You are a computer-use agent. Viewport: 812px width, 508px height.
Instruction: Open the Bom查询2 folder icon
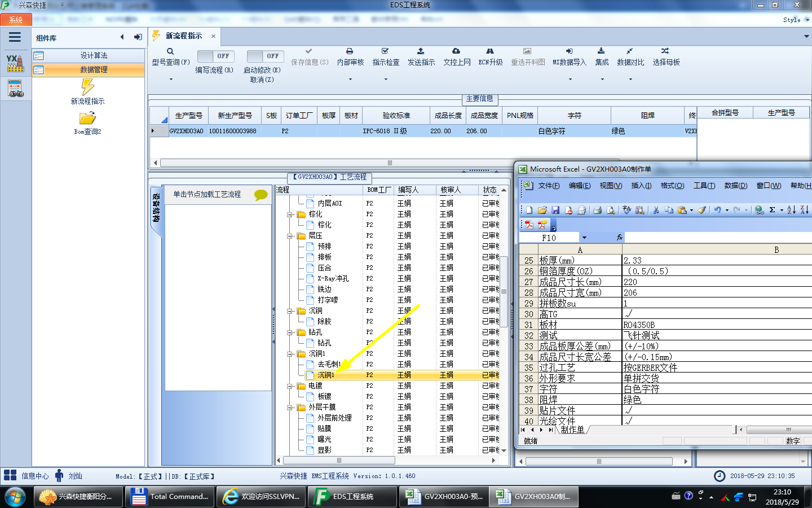click(x=87, y=118)
